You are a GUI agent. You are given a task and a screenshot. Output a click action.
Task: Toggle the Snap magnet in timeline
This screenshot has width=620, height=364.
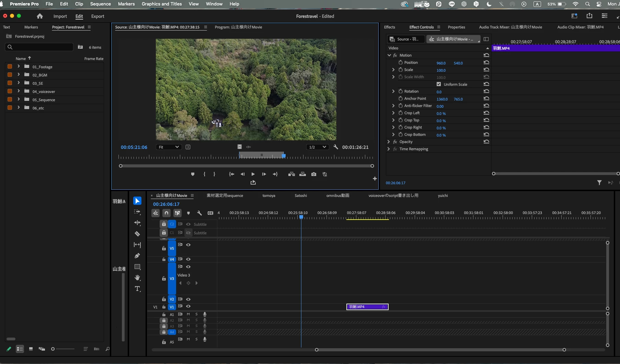coord(167,213)
